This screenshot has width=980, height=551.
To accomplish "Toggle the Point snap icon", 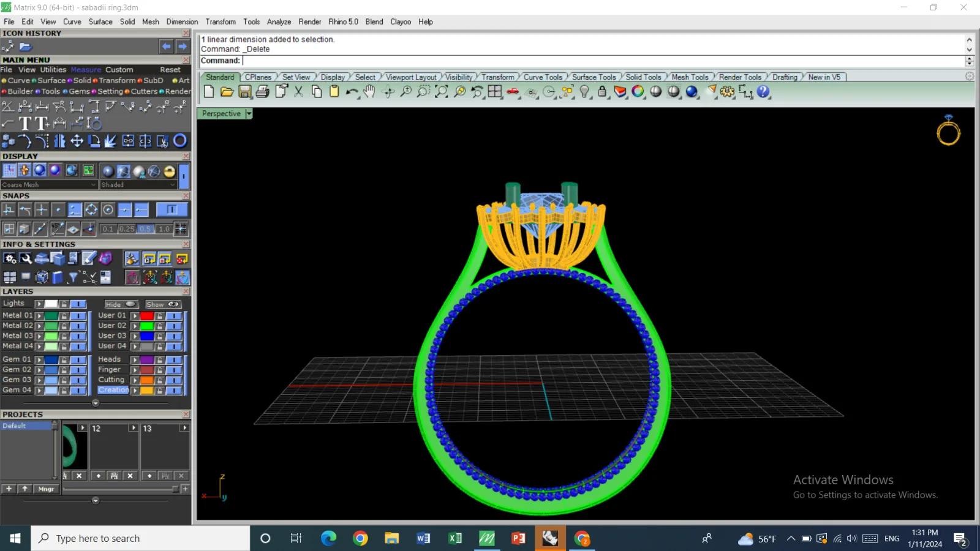I will 58,210.
